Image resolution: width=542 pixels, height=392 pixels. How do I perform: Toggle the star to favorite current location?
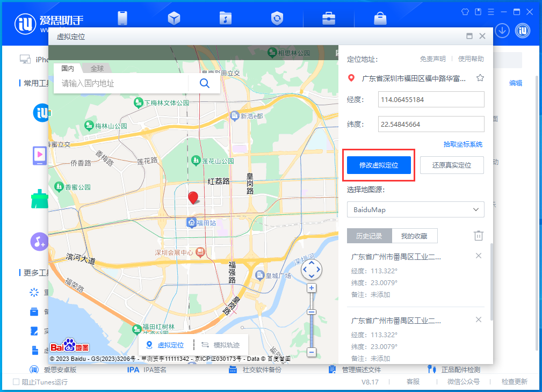coord(480,77)
